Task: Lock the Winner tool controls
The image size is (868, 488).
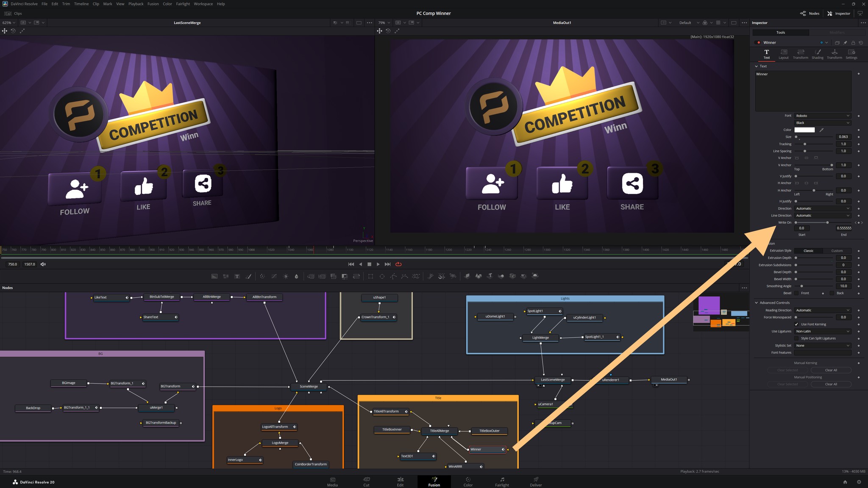Action: pos(853,43)
